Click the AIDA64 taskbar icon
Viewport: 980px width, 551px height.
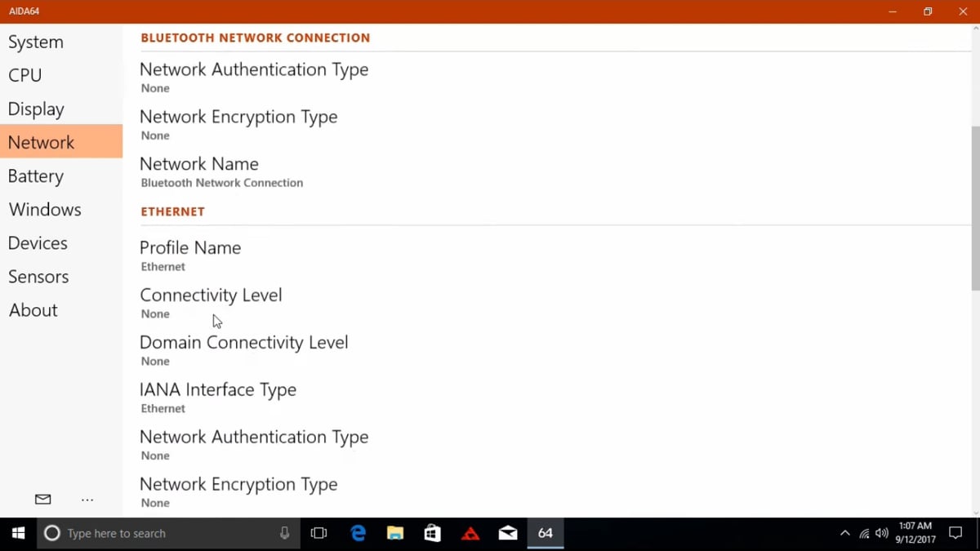[x=545, y=533]
